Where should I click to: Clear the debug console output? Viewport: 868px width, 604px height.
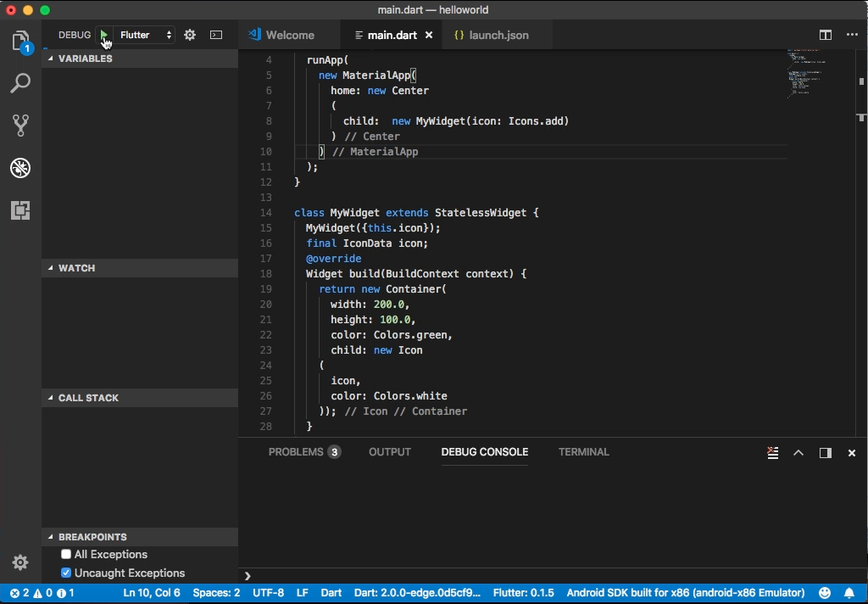pyautogui.click(x=773, y=453)
